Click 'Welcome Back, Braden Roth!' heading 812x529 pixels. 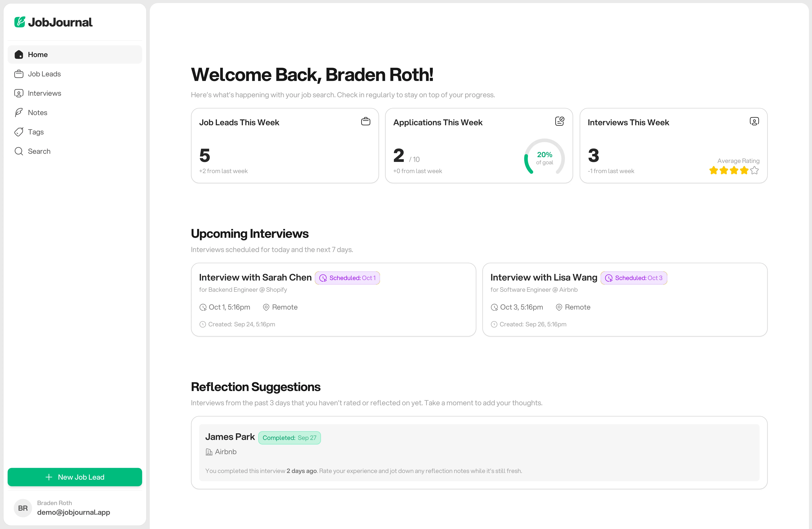coord(312,75)
